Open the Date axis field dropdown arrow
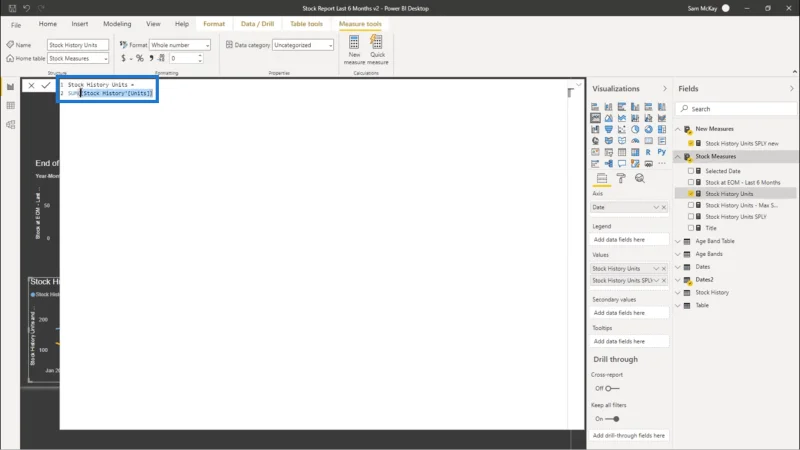The height and width of the screenshot is (450, 800). coord(656,207)
